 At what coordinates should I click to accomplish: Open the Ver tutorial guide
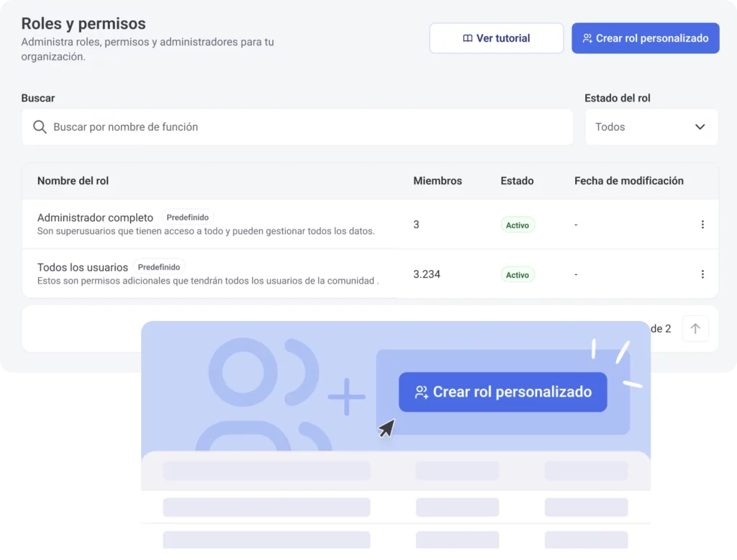[x=496, y=38]
